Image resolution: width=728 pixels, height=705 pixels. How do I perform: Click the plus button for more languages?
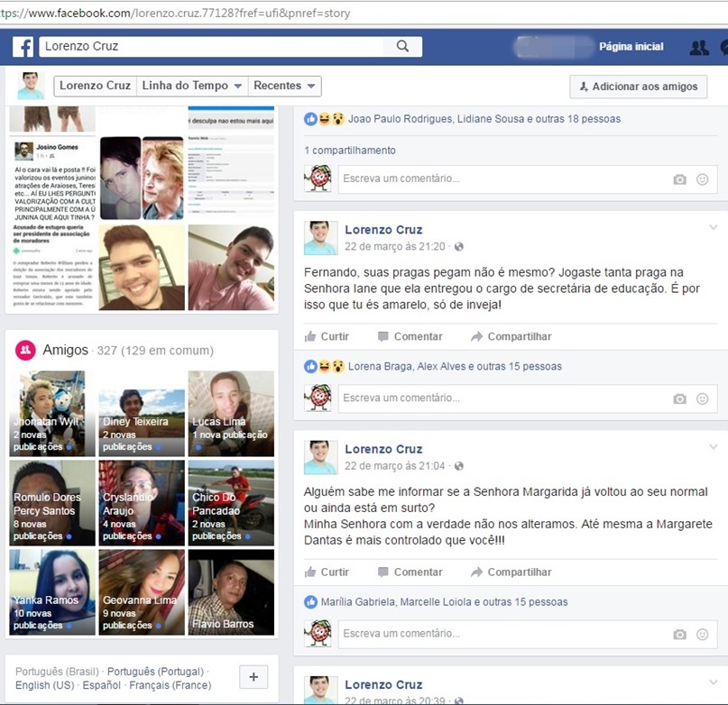point(253,677)
